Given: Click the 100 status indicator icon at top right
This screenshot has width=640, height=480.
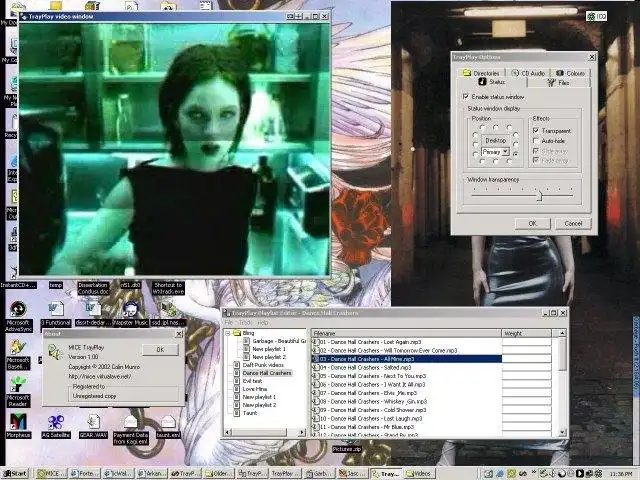Looking at the screenshot, I should pyautogui.click(x=597, y=16).
